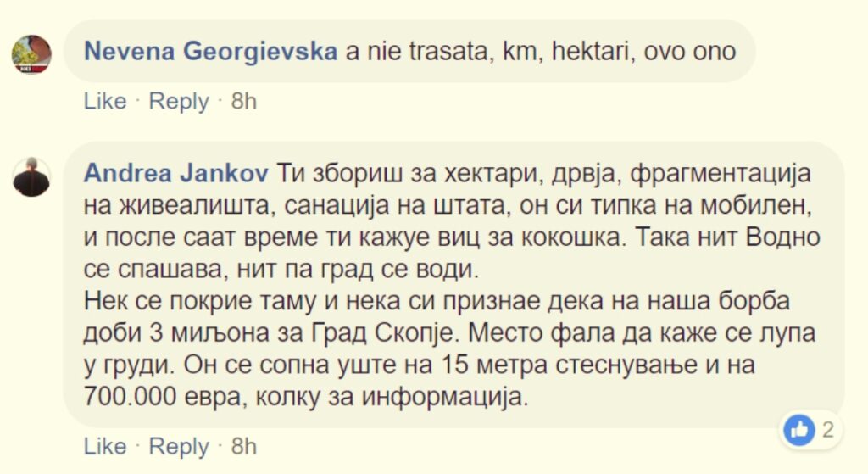Open the 8h timestamp under Andrea's comment

pos(243,446)
